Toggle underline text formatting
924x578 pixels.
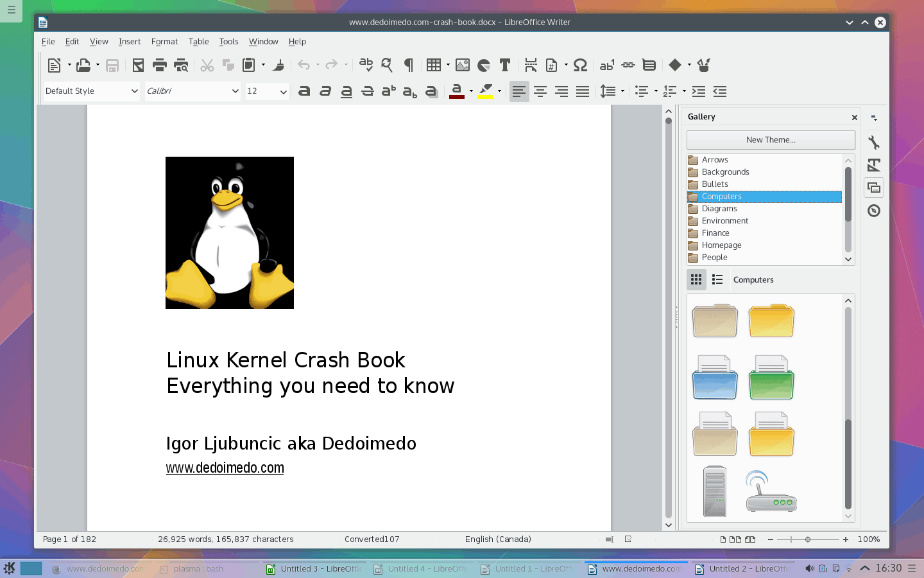click(346, 91)
